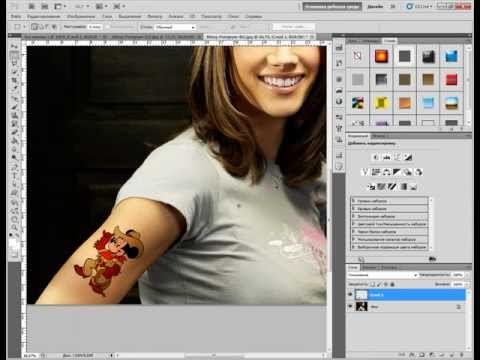Click the Refine Edge button in options bar
480x360 pixels.
tap(293, 27)
